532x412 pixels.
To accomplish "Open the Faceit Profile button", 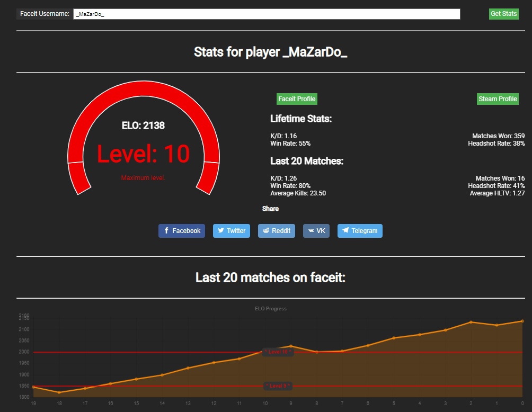I will point(297,99).
